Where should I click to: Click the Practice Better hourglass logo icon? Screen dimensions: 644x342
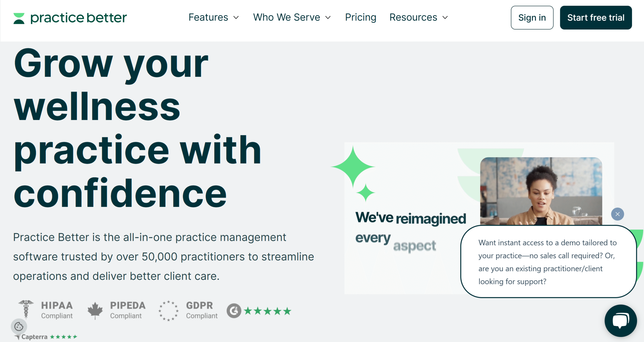[19, 18]
